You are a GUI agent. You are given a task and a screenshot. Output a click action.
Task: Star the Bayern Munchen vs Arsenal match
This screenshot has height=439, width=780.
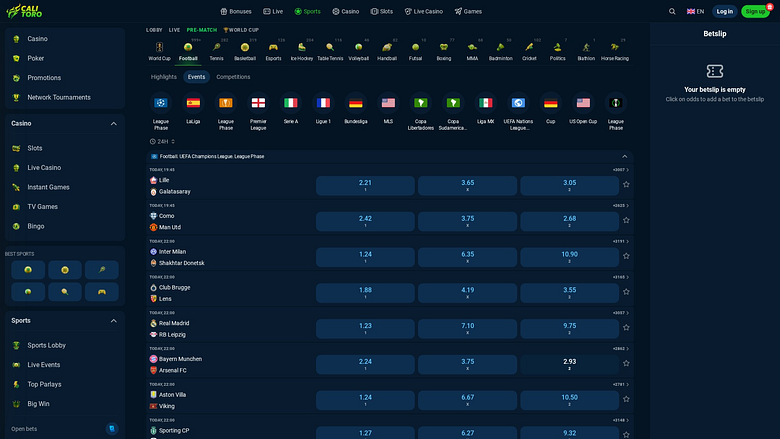pyautogui.click(x=626, y=363)
